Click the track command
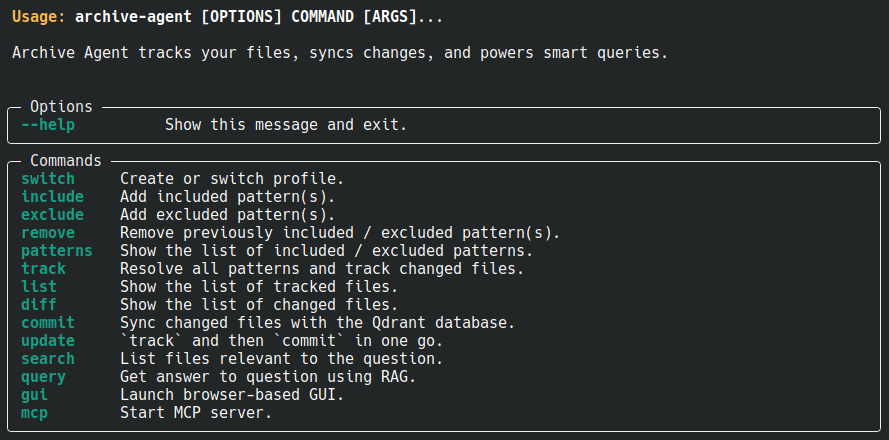 [x=43, y=269]
